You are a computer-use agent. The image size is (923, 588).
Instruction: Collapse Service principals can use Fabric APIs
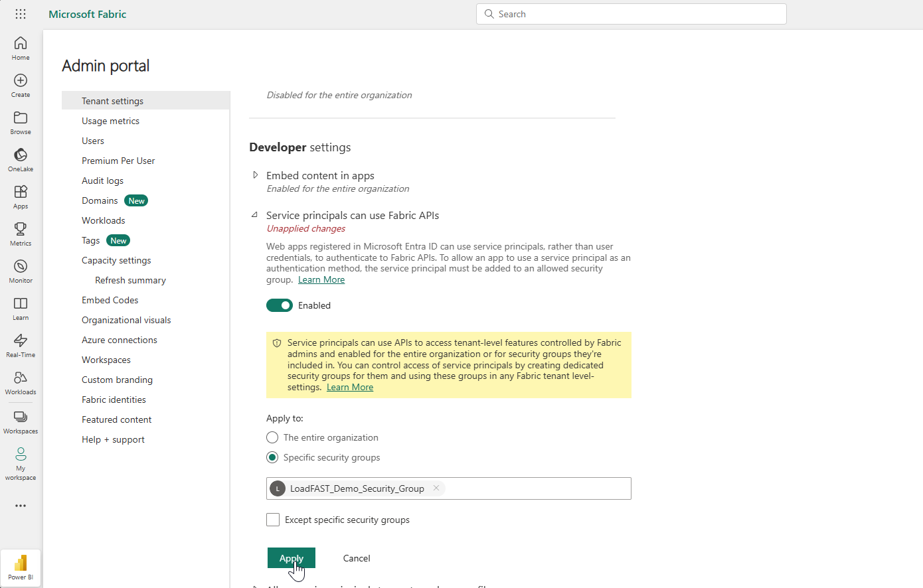coord(255,215)
